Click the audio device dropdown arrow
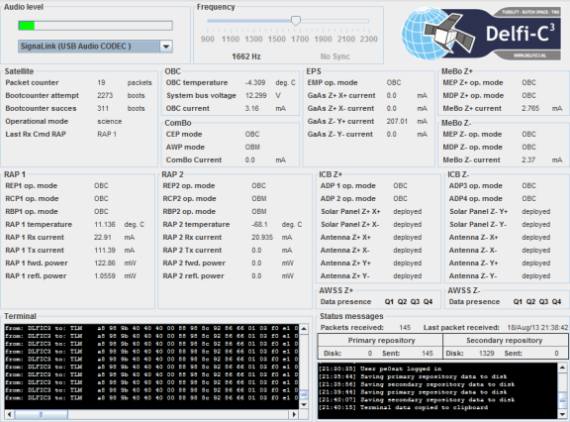The height and width of the screenshot is (422, 570). pyautogui.click(x=166, y=46)
